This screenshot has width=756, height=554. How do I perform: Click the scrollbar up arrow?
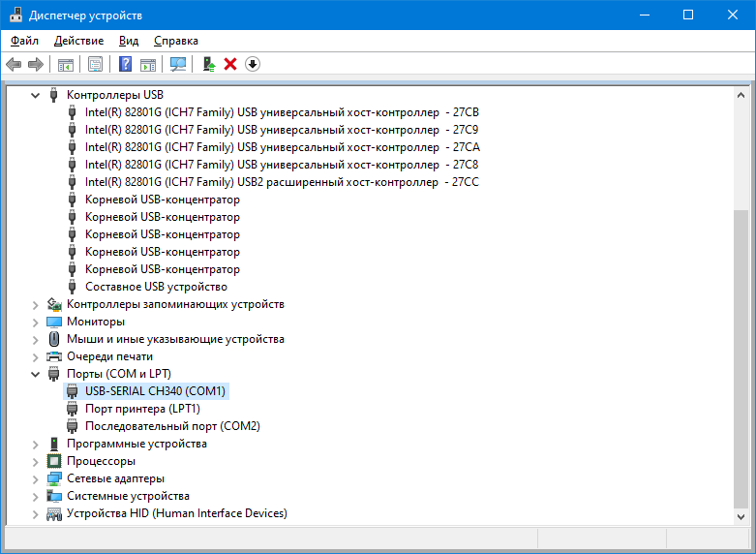click(x=741, y=95)
